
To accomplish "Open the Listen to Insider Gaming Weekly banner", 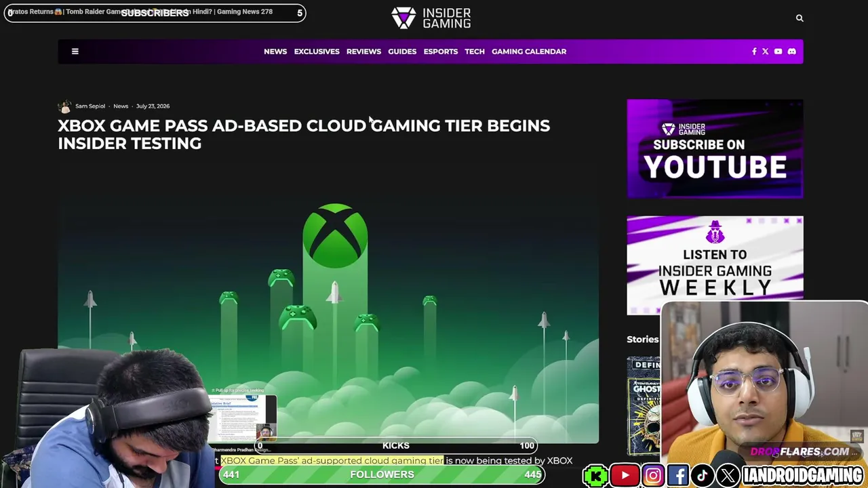I will [715, 265].
